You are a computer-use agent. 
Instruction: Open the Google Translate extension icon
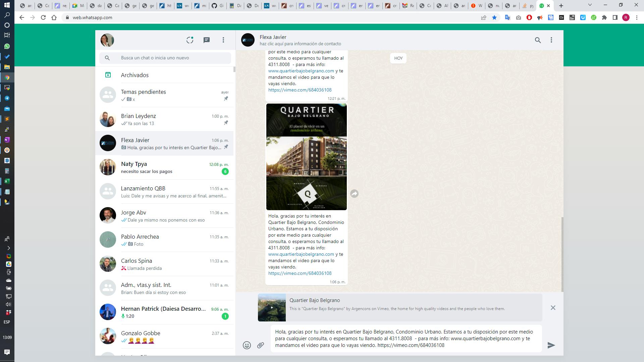tap(508, 17)
